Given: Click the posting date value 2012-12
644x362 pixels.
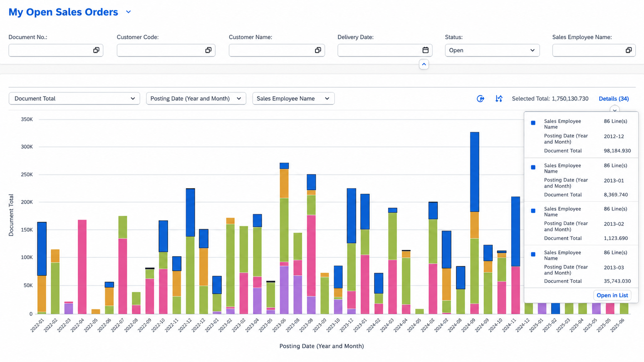Looking at the screenshot, I should coord(614,136).
